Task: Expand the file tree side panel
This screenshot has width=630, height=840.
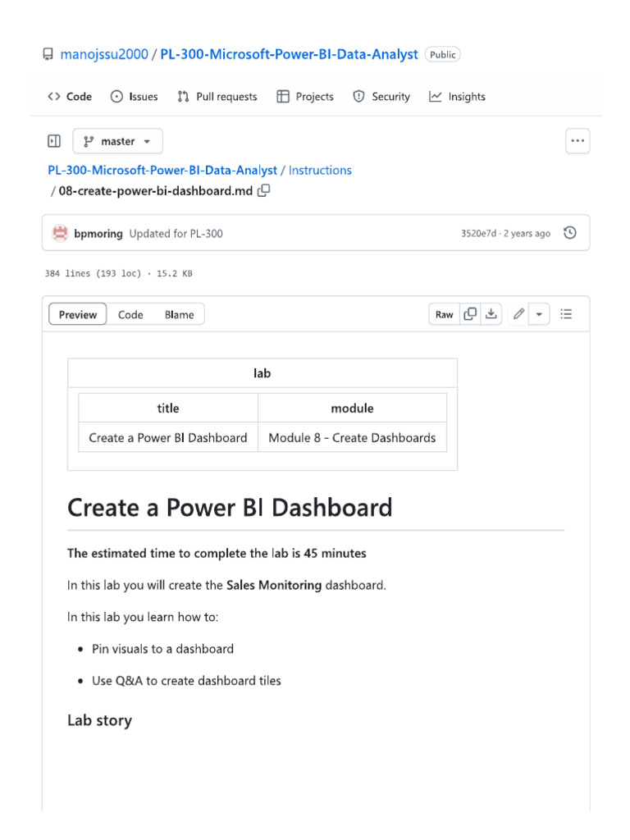Action: [54, 141]
